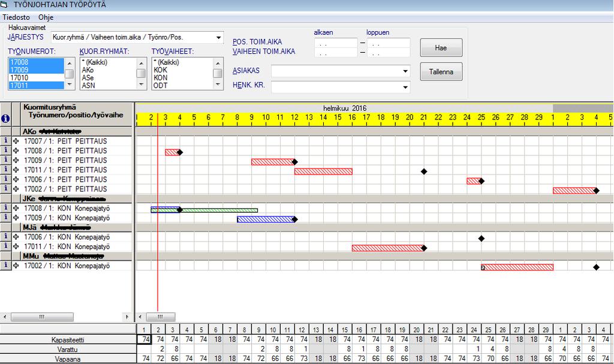Open info for 17008 KON Konepajatyö row
The height and width of the screenshot is (364, 614).
[x=5, y=208]
